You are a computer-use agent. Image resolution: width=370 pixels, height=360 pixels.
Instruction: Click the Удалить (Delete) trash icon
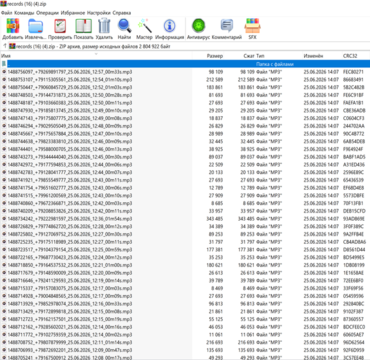point(104,26)
